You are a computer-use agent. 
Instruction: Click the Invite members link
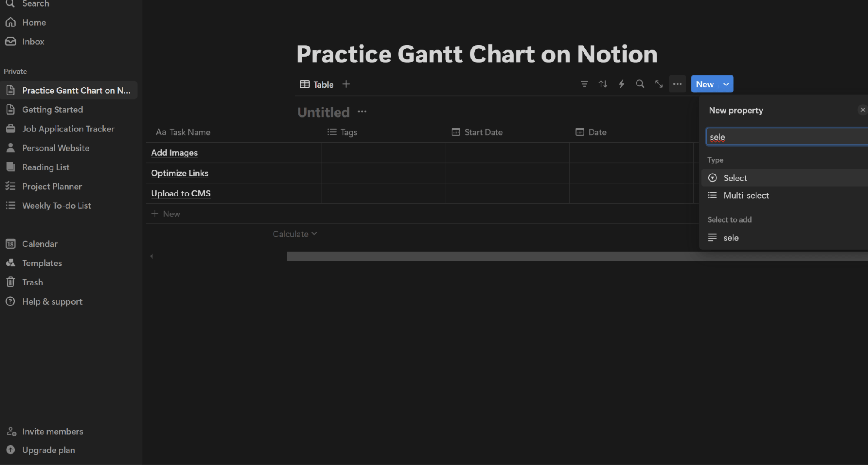(x=52, y=431)
